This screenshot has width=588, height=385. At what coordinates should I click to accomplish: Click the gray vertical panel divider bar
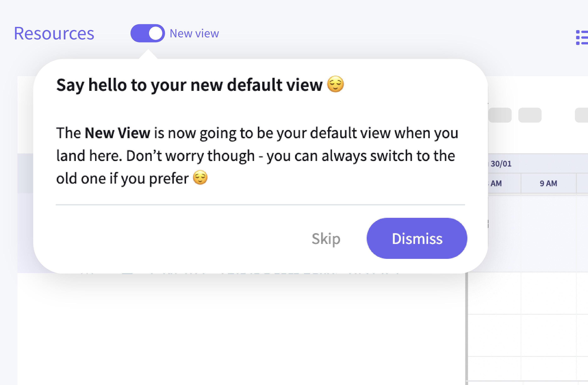click(x=467, y=328)
